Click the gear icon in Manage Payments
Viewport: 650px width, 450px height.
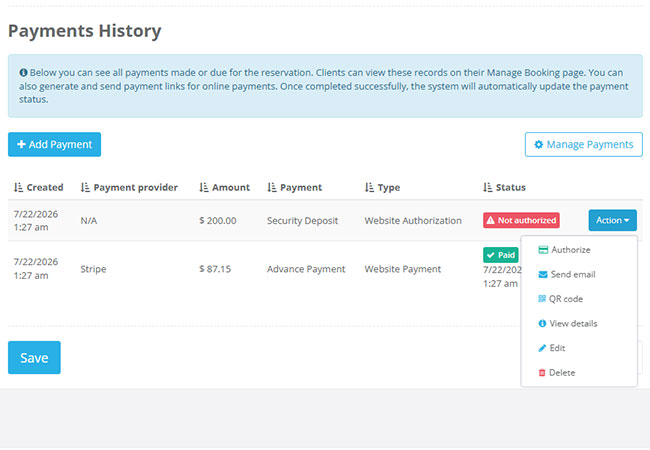click(x=538, y=144)
